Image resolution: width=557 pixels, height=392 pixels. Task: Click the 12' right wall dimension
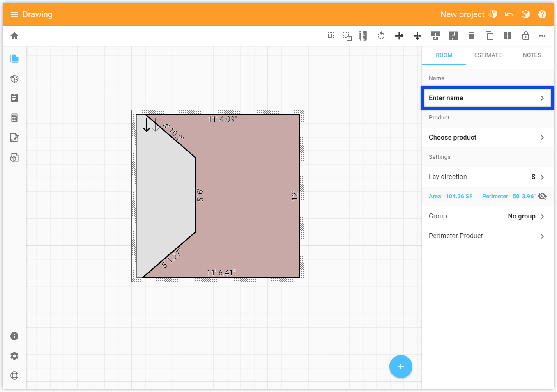pos(295,195)
